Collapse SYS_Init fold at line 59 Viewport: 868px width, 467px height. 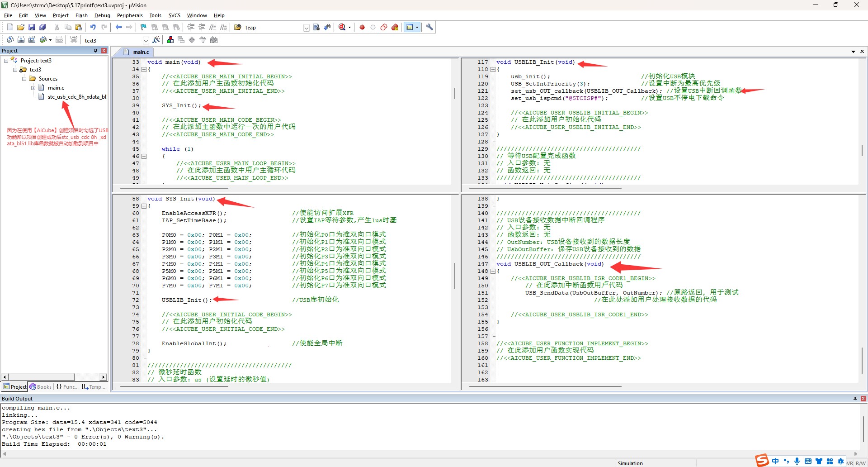(x=144, y=206)
